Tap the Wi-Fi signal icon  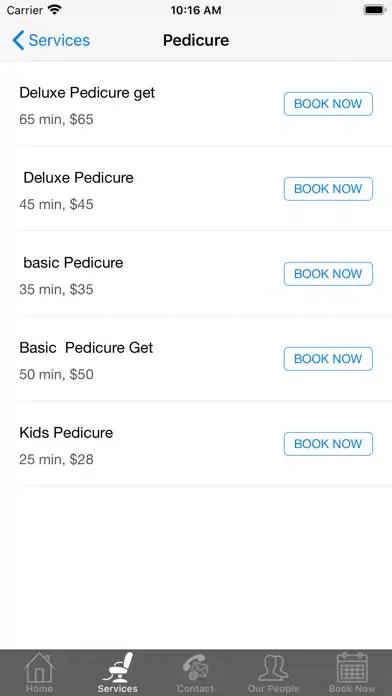tap(55, 10)
